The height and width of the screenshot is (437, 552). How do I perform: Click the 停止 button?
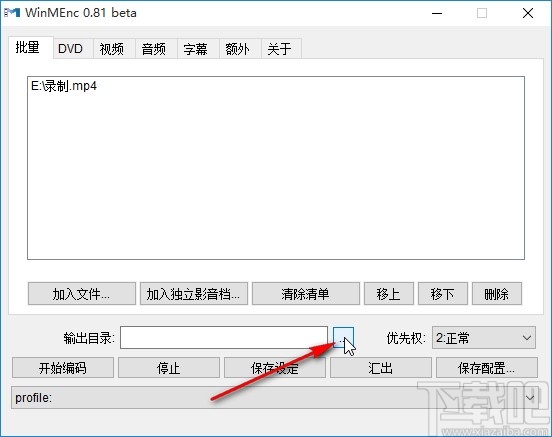click(169, 368)
